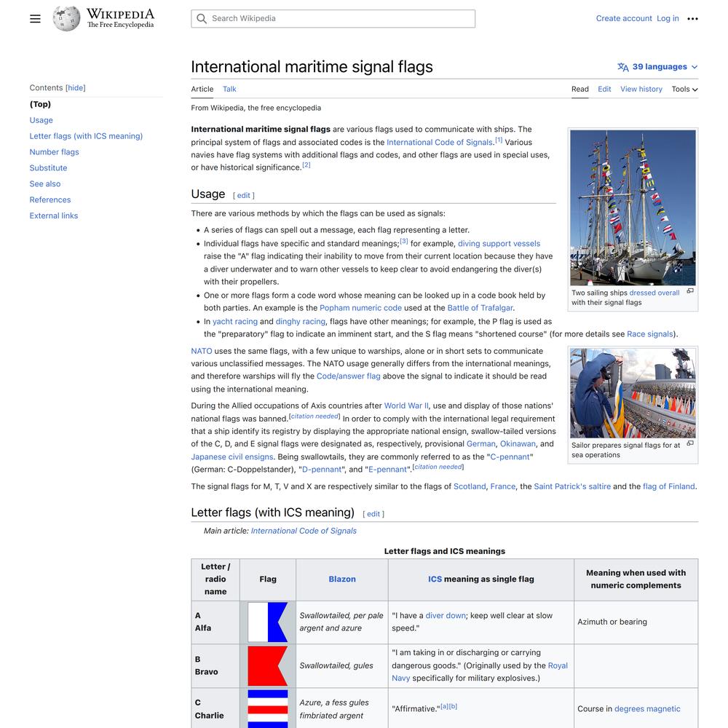Viewport: 728px width, 728px height.
Task: Go to References in contents
Action: [50, 199]
